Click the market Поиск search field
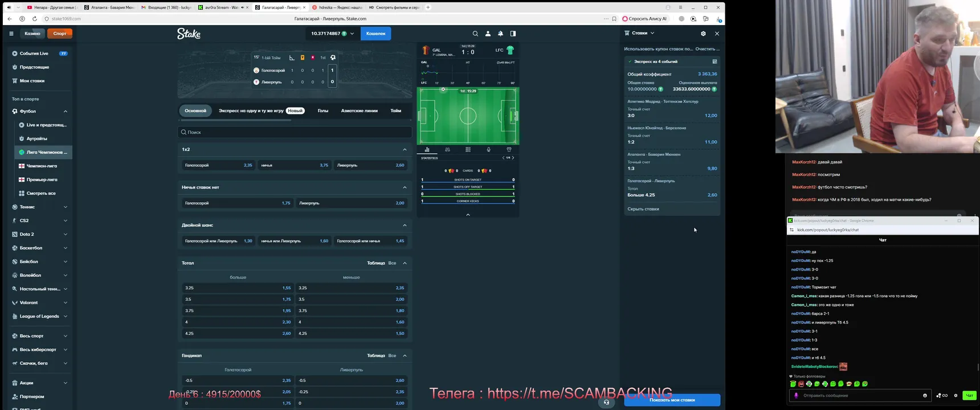980x410 pixels. point(295,132)
